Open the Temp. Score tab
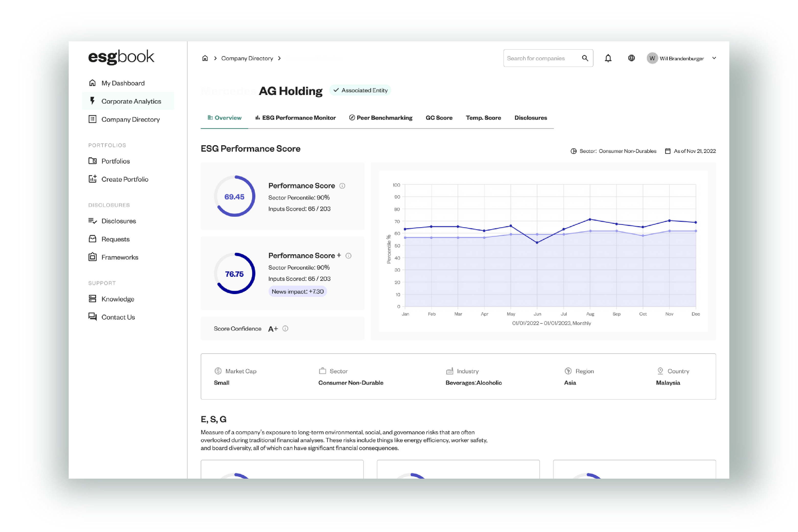The image size is (798, 532). click(x=483, y=118)
